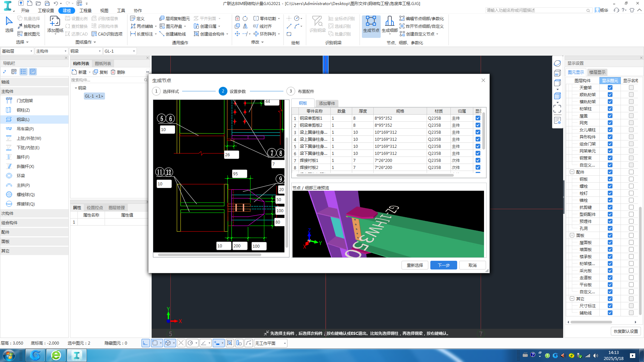Click 炸开节点细部/自定义 tool

[x=422, y=26]
